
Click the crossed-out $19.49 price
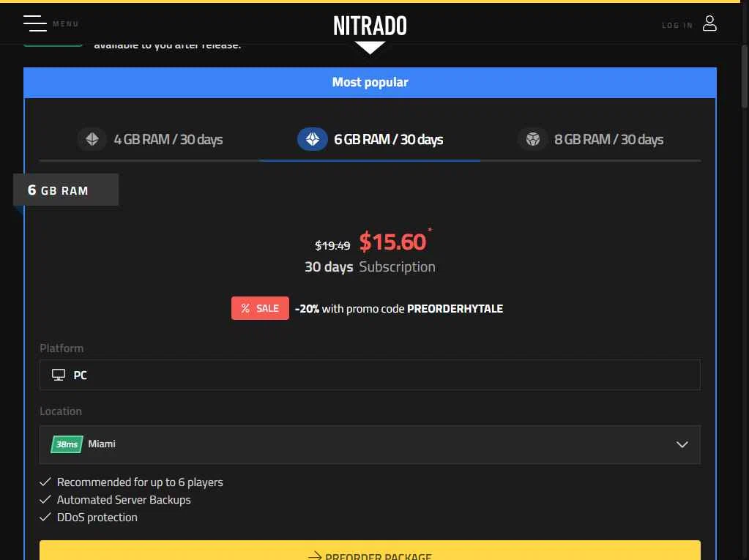pos(332,245)
